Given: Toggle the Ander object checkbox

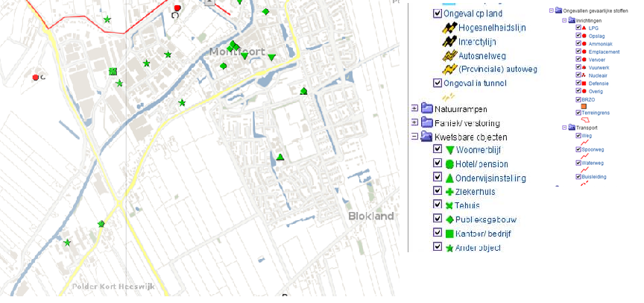Looking at the screenshot, I should pos(438,247).
